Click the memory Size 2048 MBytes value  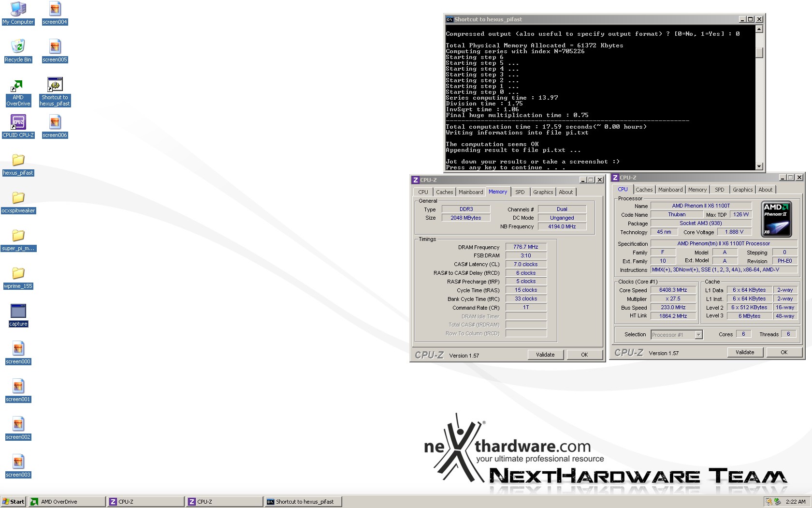coord(466,218)
